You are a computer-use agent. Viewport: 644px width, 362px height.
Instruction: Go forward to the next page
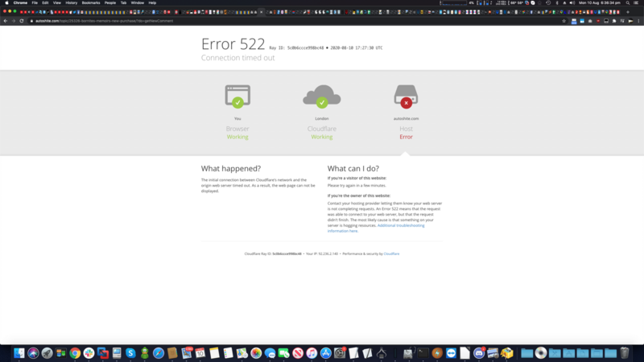[13, 21]
